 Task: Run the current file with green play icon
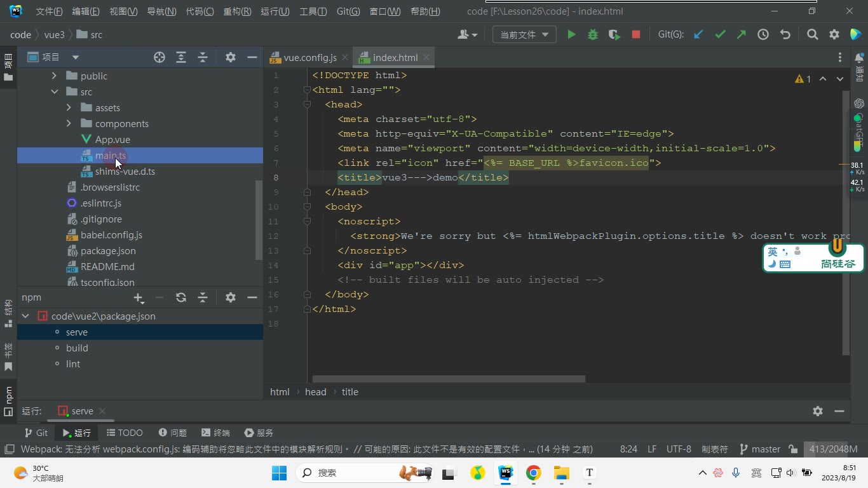(x=571, y=35)
